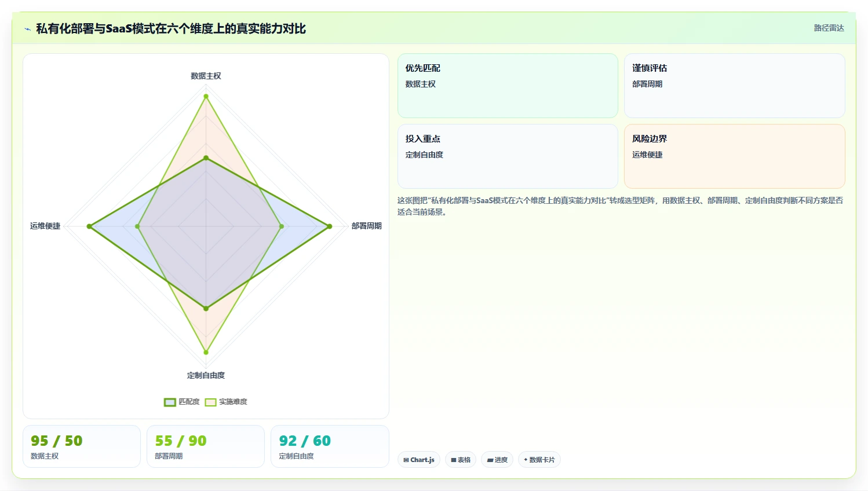Click the outer data point at 数据主权 vertex
The image size is (868, 491).
point(206,96)
